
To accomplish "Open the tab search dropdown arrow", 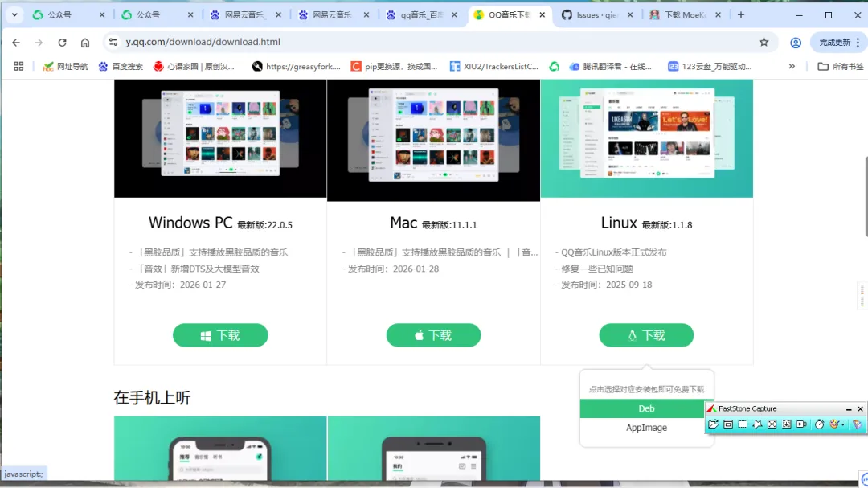I will point(14,15).
